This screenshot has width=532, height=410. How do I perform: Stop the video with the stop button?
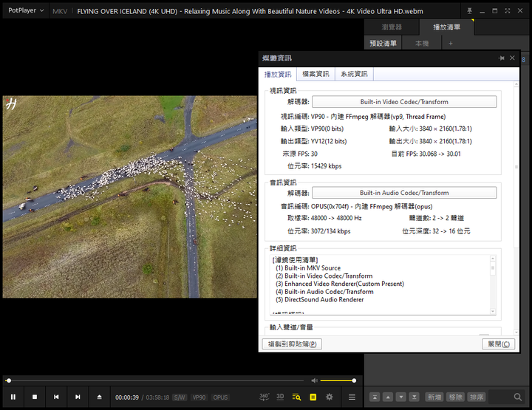pyautogui.click(x=35, y=397)
